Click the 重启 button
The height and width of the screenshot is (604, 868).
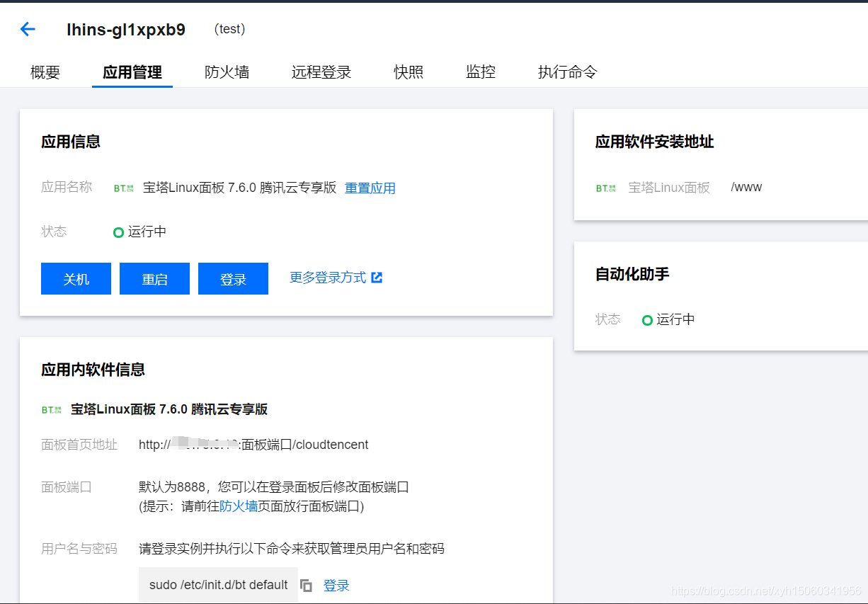click(x=154, y=278)
